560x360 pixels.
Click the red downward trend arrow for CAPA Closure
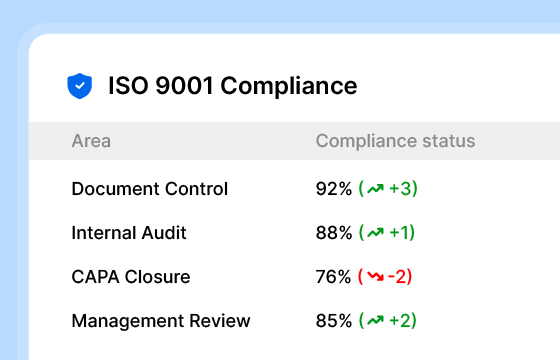(375, 276)
